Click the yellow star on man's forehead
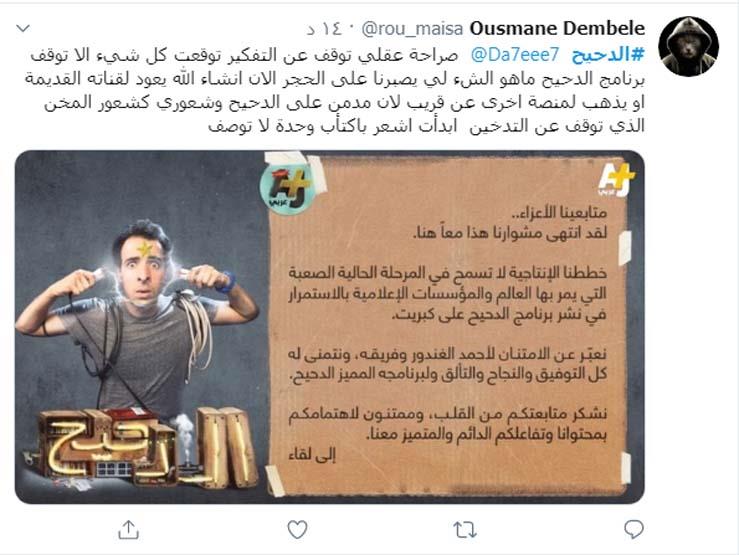 (x=145, y=248)
